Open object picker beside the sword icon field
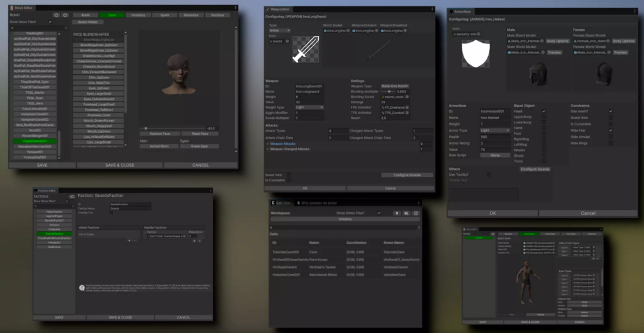 tap(287, 41)
